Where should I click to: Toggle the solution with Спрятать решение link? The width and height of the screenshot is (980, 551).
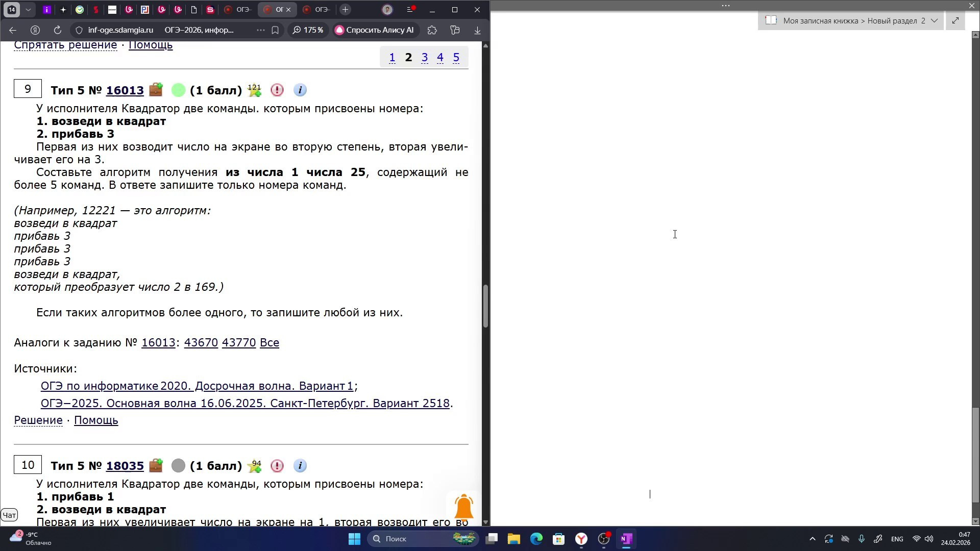click(65, 45)
